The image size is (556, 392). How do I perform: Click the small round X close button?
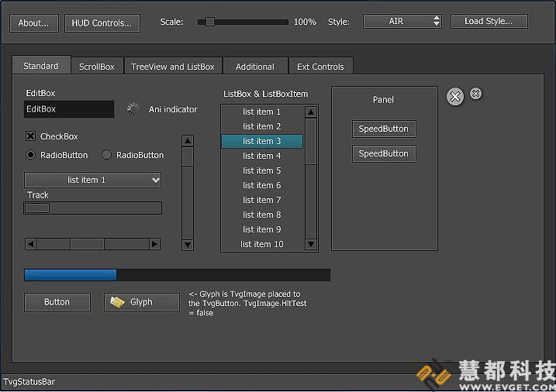476,94
